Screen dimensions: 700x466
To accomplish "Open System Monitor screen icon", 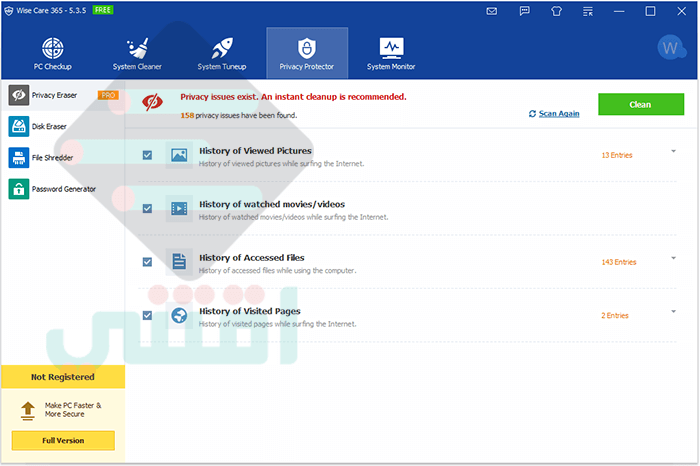I will coord(392,48).
